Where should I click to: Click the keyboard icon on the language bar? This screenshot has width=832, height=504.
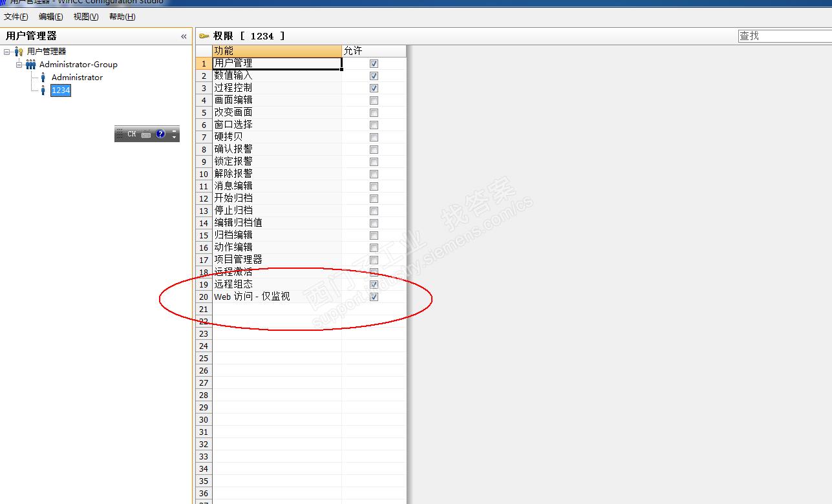coord(146,134)
